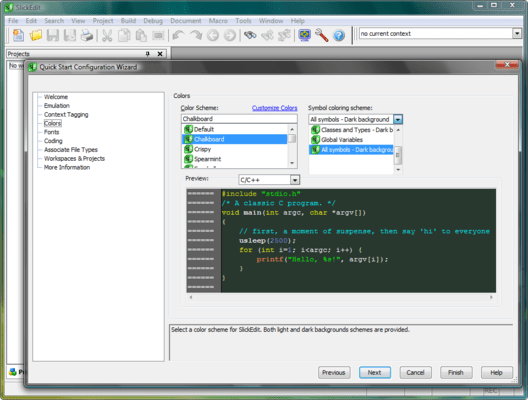The height and width of the screenshot is (400, 528).
Task: Open a file with the folder icon
Action: 35,35
